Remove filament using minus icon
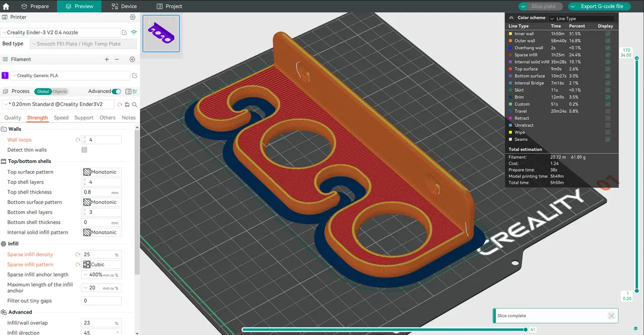The width and height of the screenshot is (644, 335). tap(116, 59)
